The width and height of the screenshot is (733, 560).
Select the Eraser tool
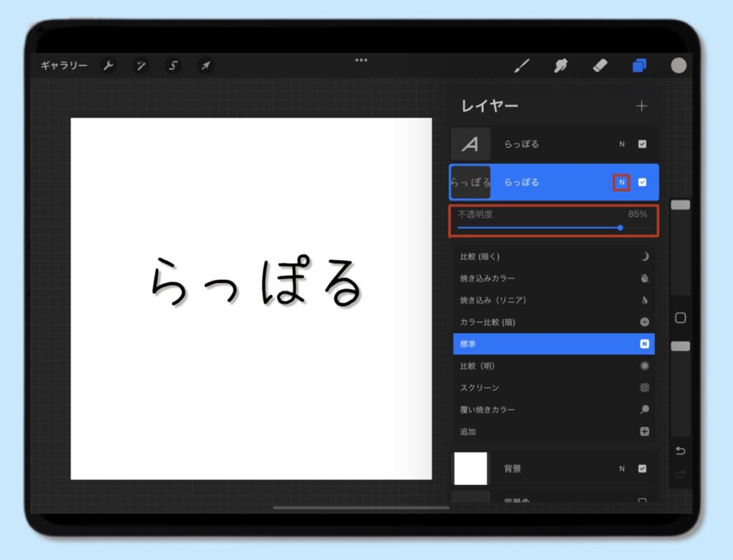coord(600,65)
